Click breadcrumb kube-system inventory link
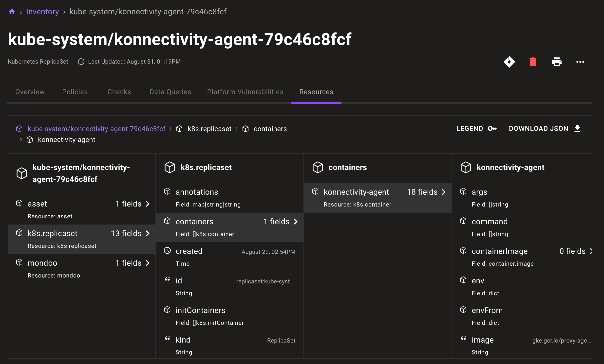 click(43, 11)
